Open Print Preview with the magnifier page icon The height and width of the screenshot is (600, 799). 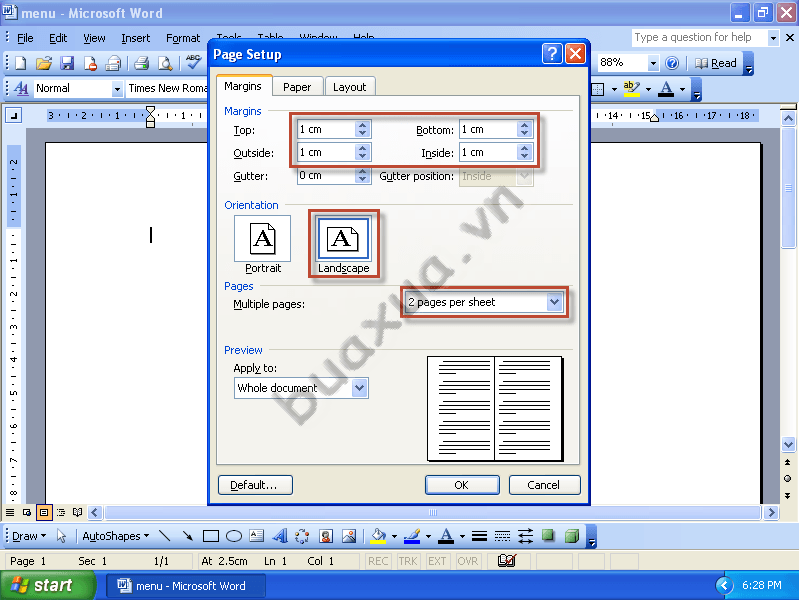coord(165,63)
